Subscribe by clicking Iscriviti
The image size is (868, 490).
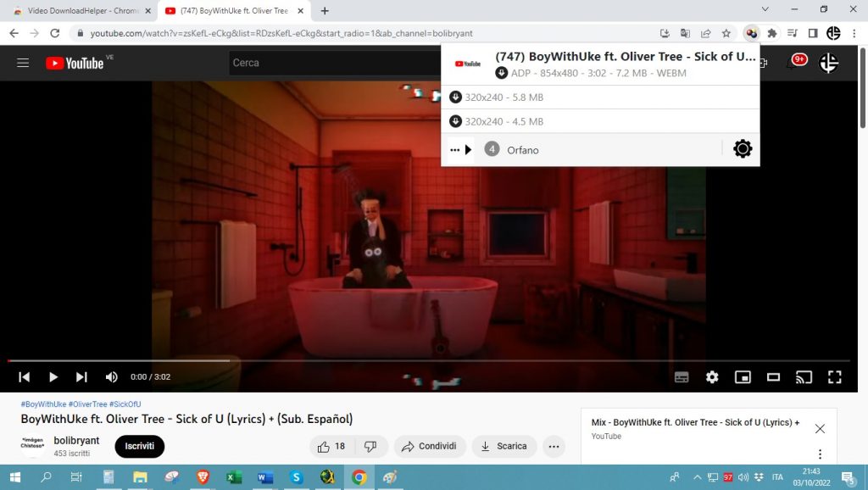click(139, 446)
